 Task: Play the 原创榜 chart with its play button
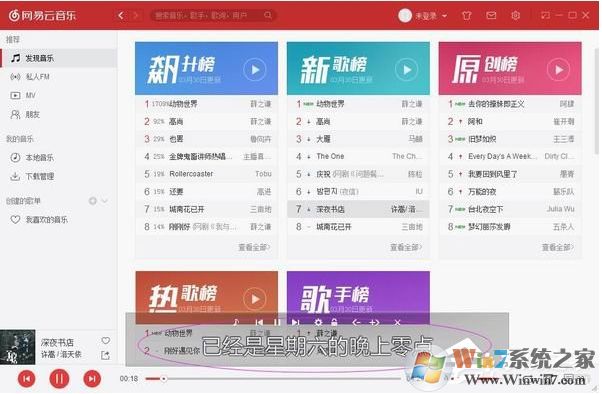click(x=558, y=70)
